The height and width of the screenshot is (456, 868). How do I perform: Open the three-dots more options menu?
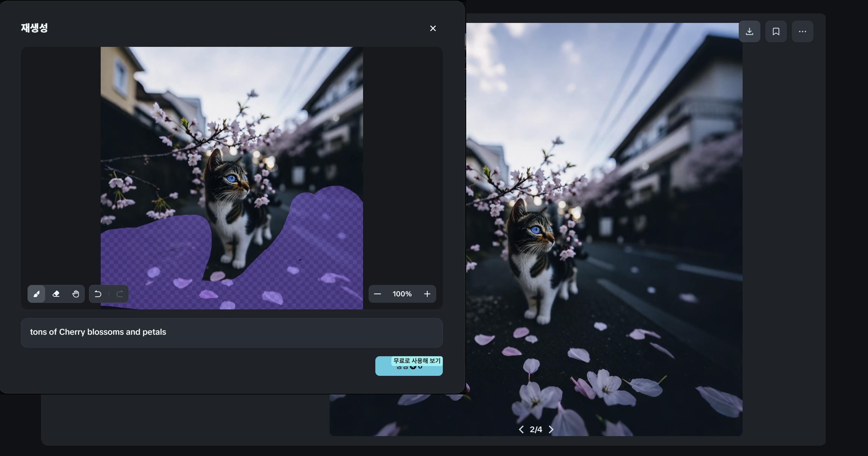coord(802,31)
